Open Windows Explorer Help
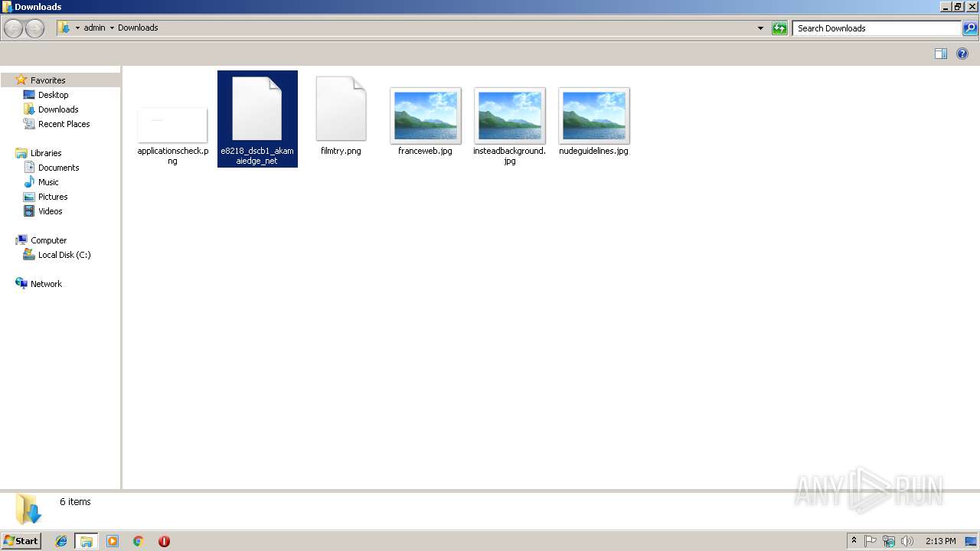The width and height of the screenshot is (980, 551). 962,54
